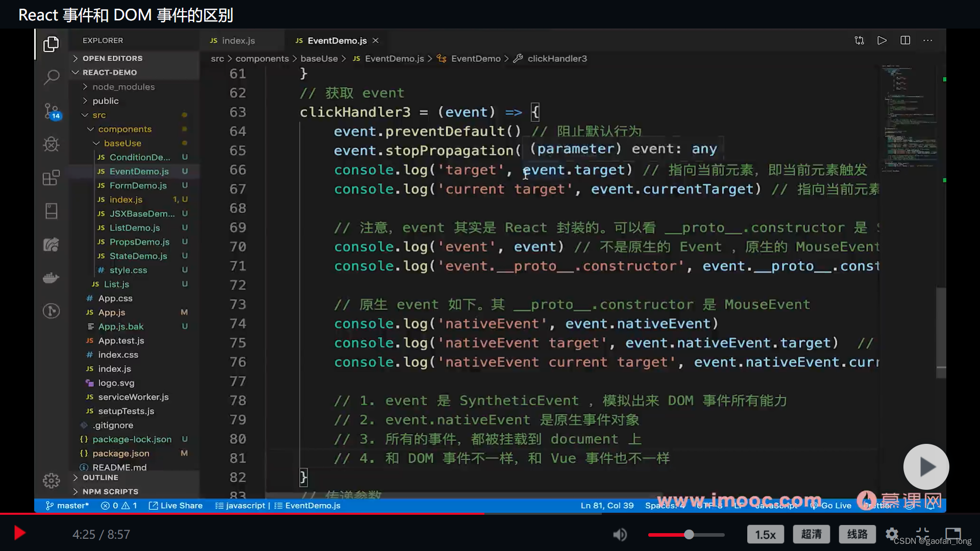Open the Run and Debug icon
Screen dimensions: 980x551
(51, 144)
